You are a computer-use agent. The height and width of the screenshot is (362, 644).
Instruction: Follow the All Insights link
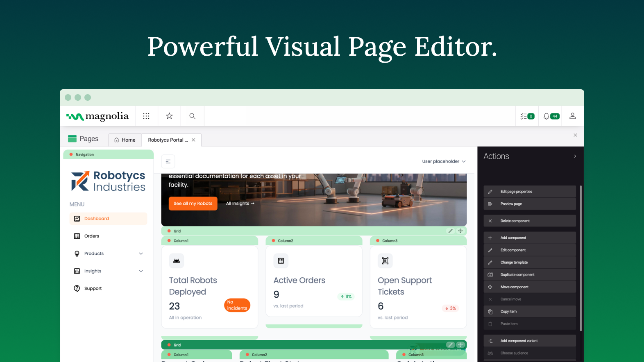[240, 204]
